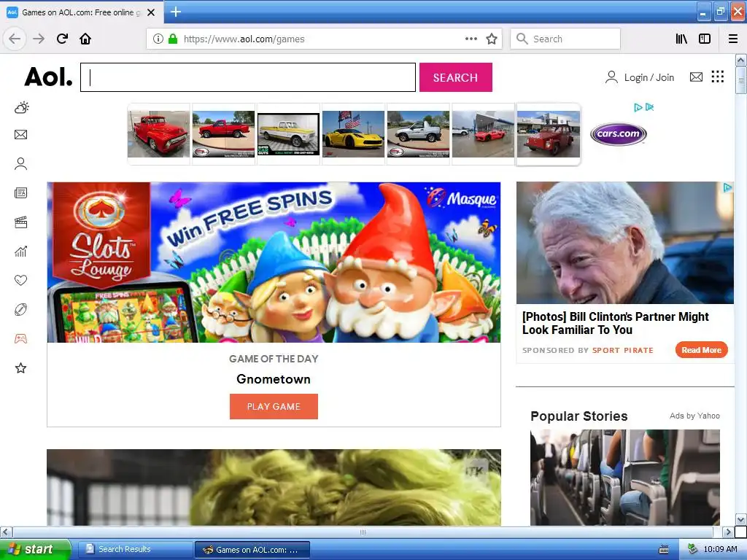The width and height of the screenshot is (747, 560).
Task: Select the Games on AOL.com browser tab
Action: pyautogui.click(x=82, y=12)
